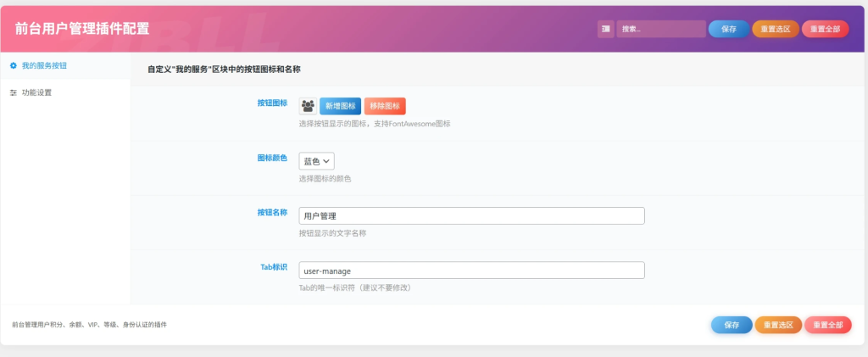Switch to the 功能设置 tab

click(65, 93)
